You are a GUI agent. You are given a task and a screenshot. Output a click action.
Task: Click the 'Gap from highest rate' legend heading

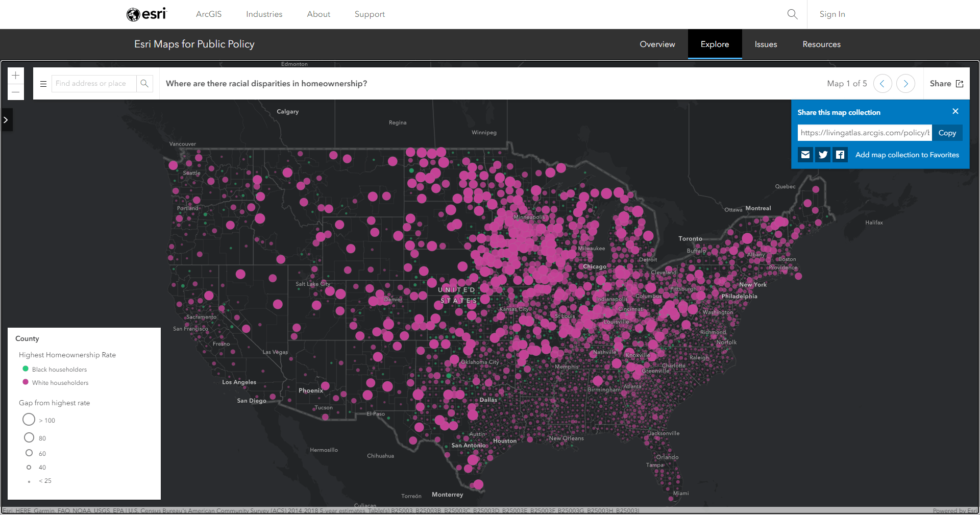54,403
